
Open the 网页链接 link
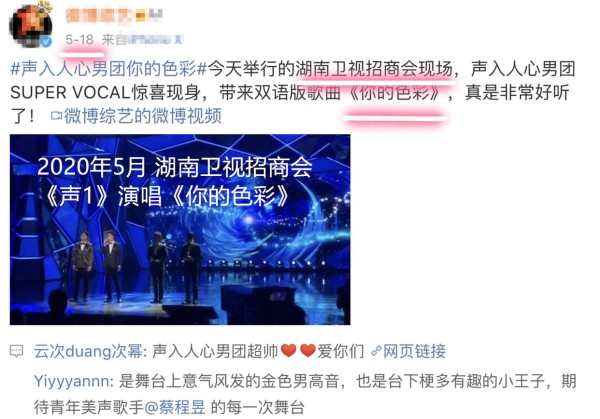point(414,351)
